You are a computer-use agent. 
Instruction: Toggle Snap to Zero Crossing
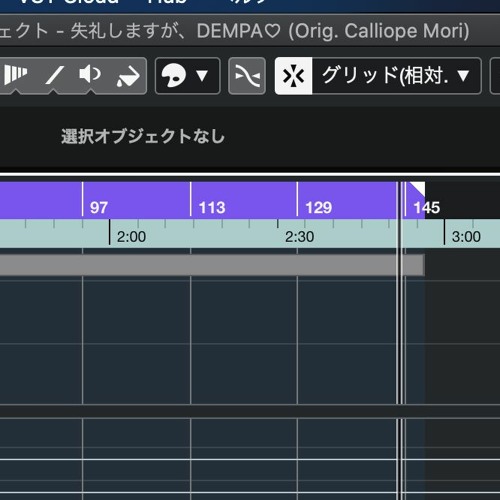coord(247,76)
